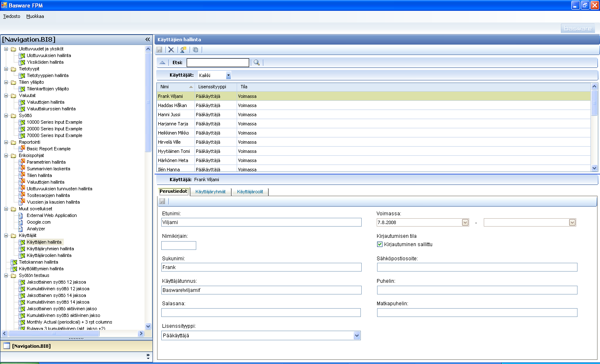The height and width of the screenshot is (364, 600).
Task: Collapse the Syöttö folder
Action: [6, 115]
